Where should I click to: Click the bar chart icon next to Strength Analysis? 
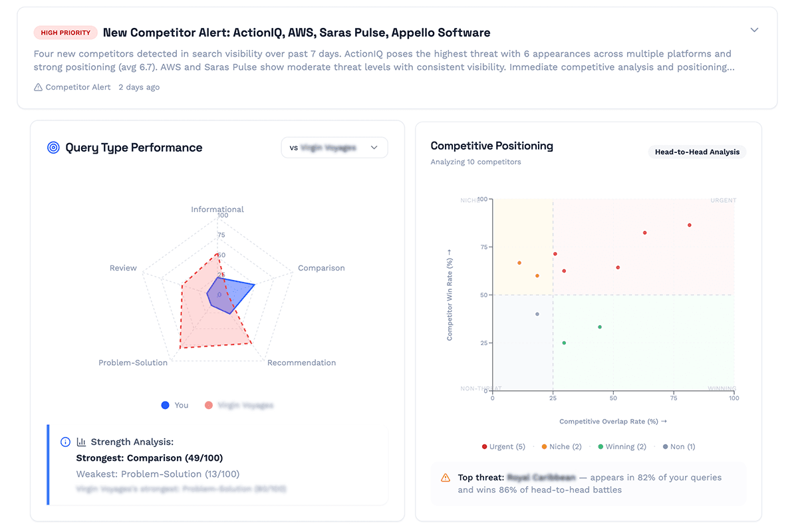(x=81, y=441)
